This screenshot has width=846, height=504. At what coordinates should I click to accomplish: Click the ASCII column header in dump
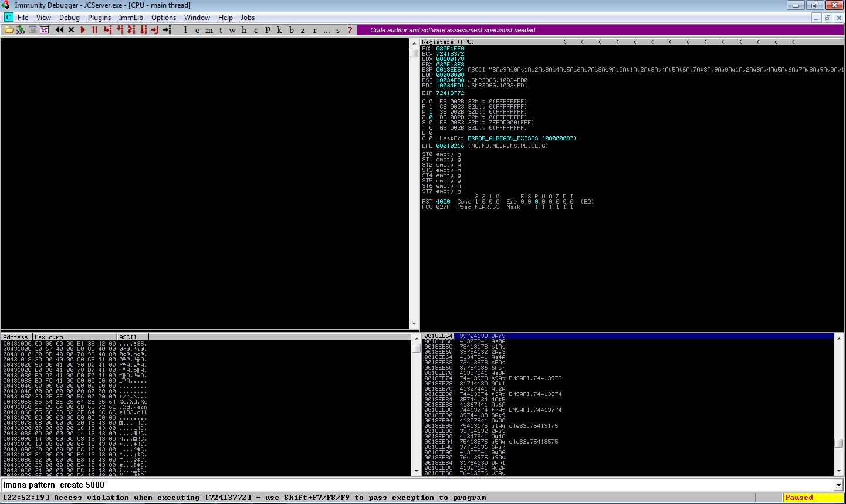click(x=133, y=337)
